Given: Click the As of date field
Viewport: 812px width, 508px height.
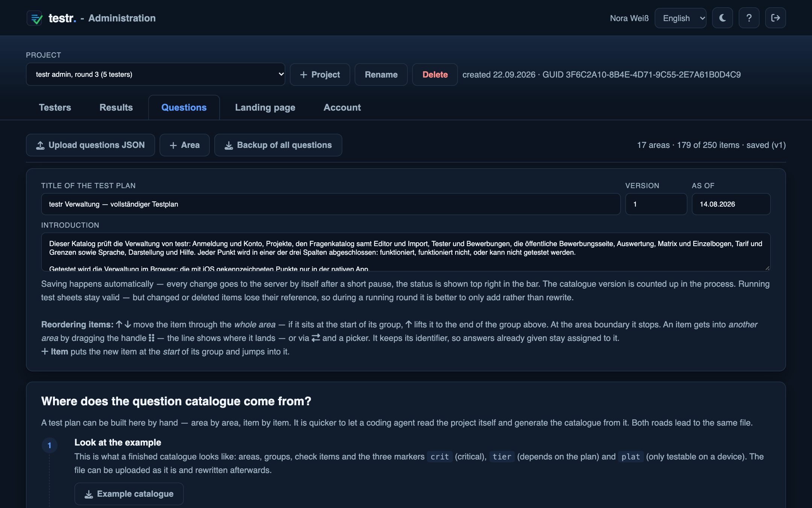Looking at the screenshot, I should pos(731,204).
